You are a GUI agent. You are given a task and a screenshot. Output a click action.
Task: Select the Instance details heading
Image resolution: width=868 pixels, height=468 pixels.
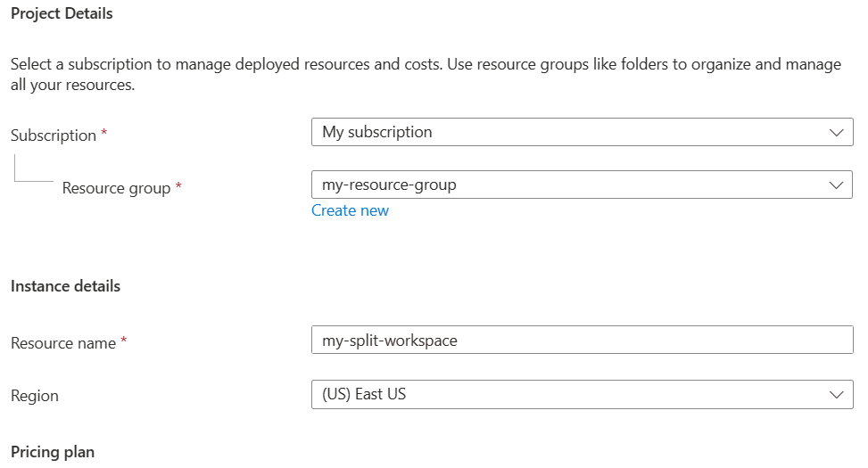(65, 286)
